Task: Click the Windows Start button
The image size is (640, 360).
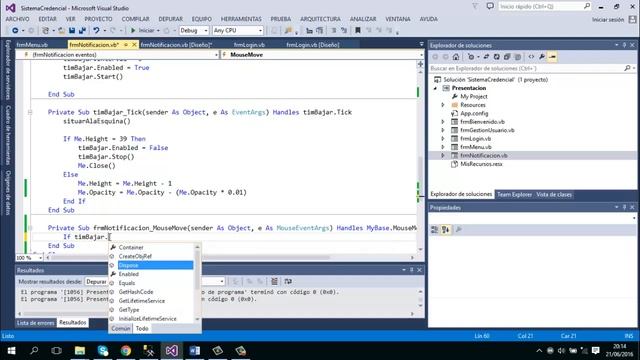Action: [x=11, y=351]
